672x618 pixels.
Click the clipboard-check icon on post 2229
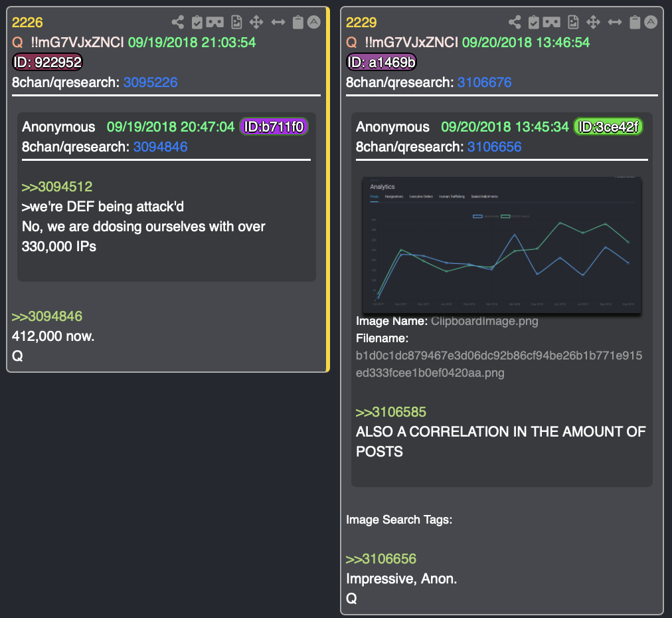(534, 23)
